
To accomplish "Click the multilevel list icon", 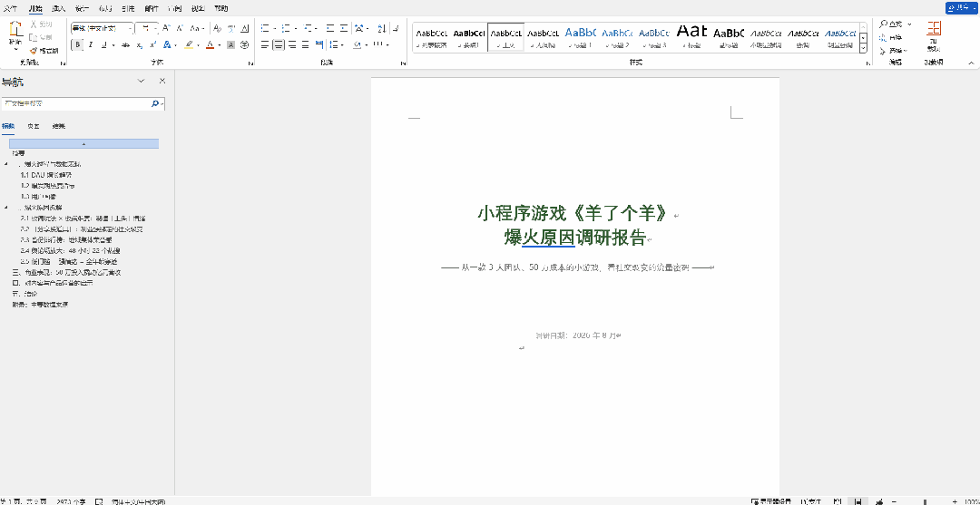I will (307, 28).
